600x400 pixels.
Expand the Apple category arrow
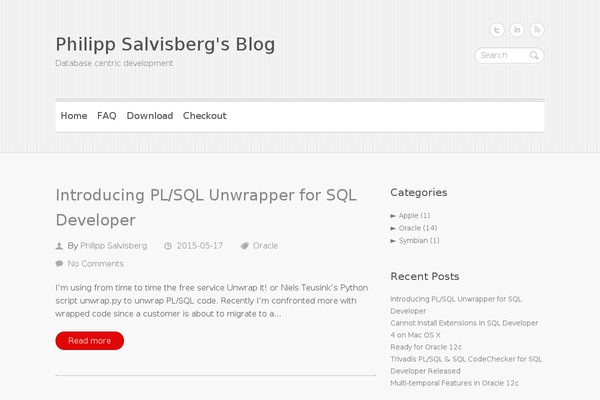coord(393,216)
